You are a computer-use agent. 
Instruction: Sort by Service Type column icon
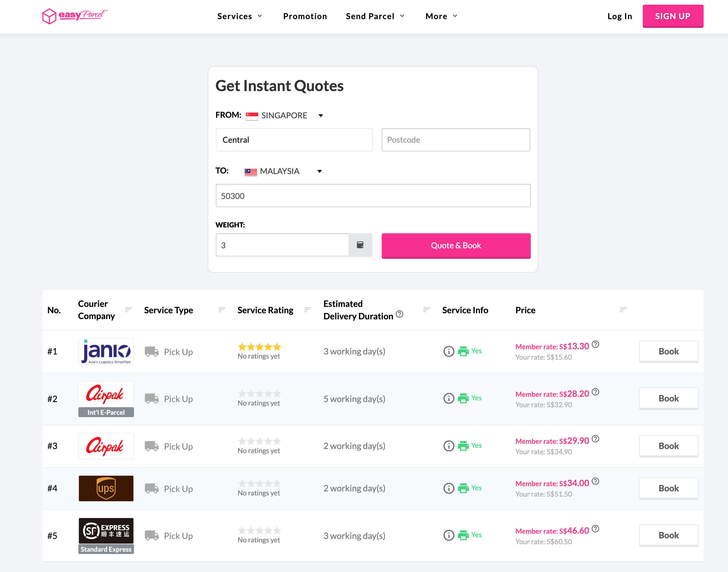coord(221,310)
